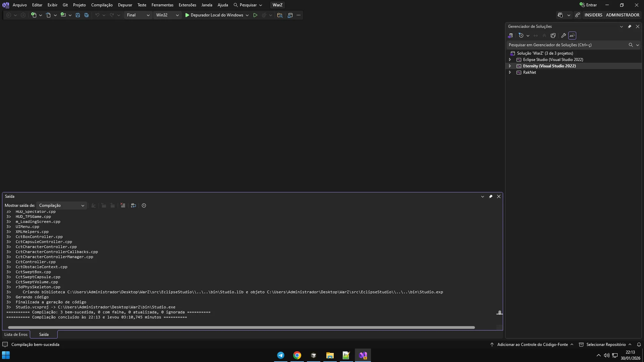
Task: Clear all output in the Saída panel
Action: point(123,205)
